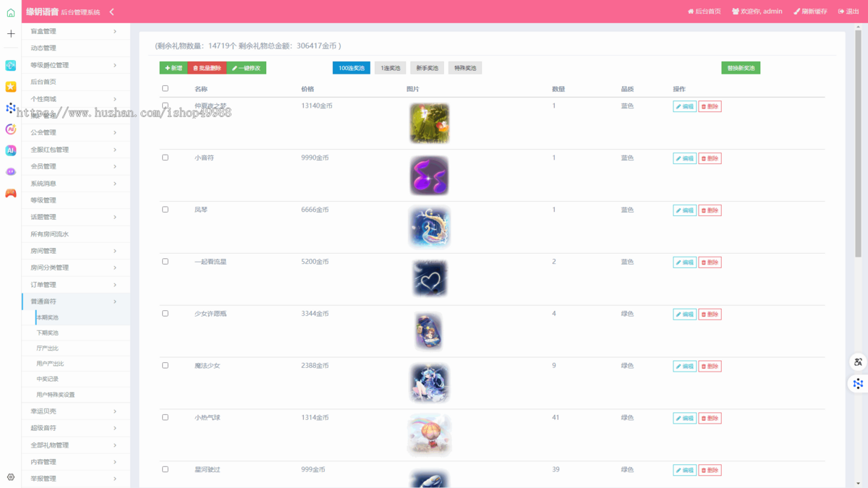Edit the 魔法少女 gift
This screenshot has width=868, height=488.
pos(684,367)
